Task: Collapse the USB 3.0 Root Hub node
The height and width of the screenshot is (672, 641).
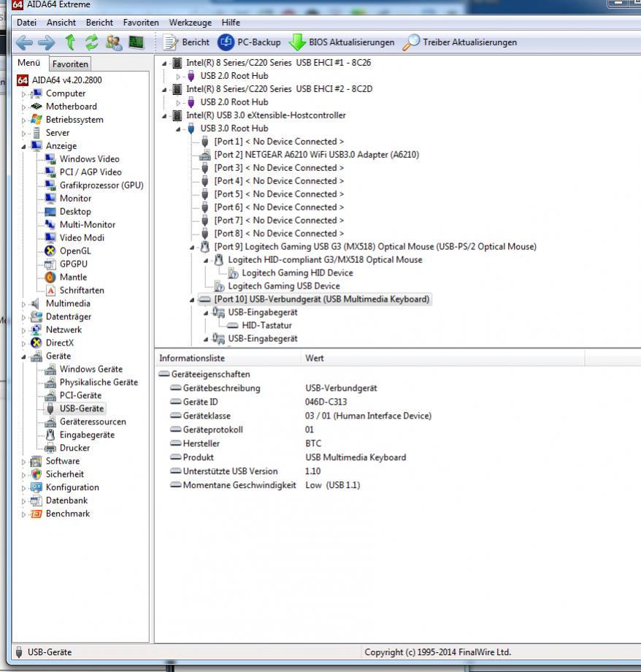Action: point(178,129)
